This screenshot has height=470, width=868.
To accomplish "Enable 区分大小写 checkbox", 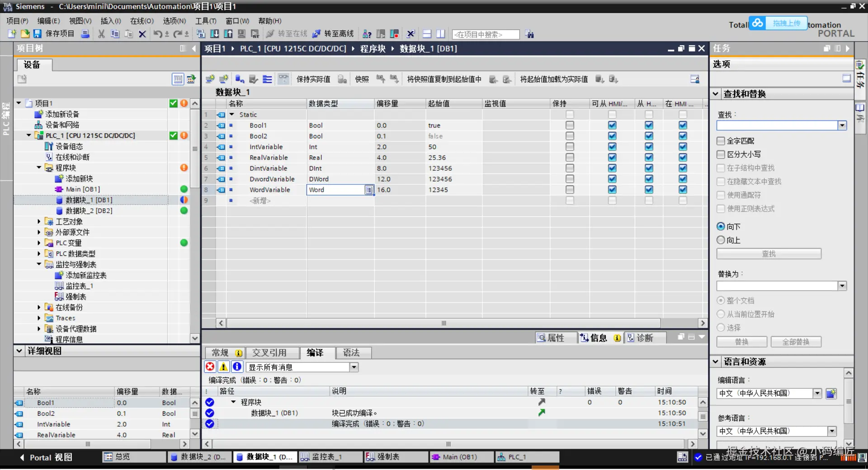I will pyautogui.click(x=721, y=155).
